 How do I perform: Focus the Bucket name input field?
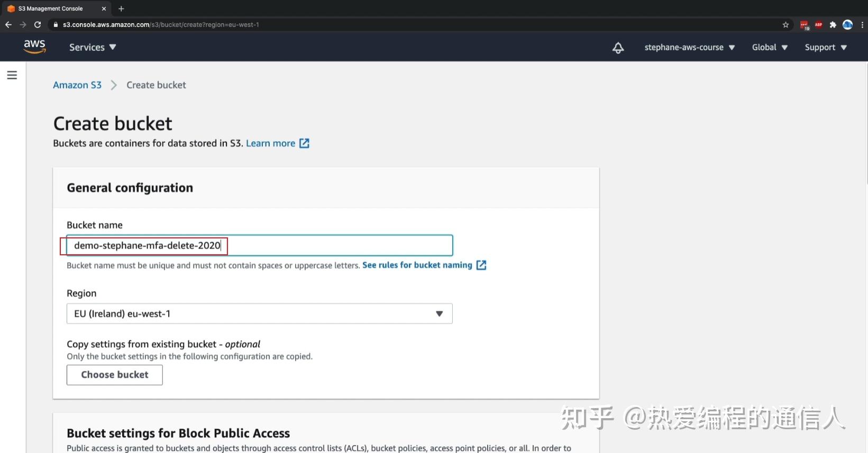(x=260, y=245)
